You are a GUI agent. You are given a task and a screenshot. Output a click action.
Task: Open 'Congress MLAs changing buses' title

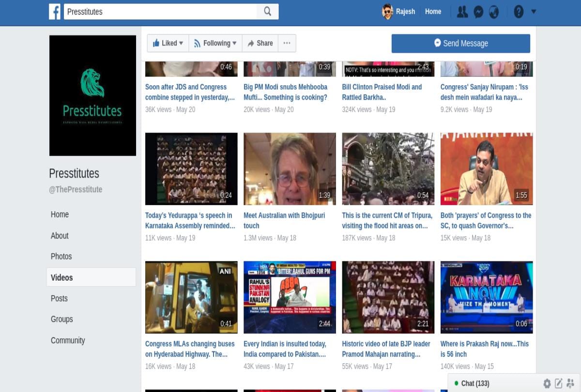tap(190, 349)
